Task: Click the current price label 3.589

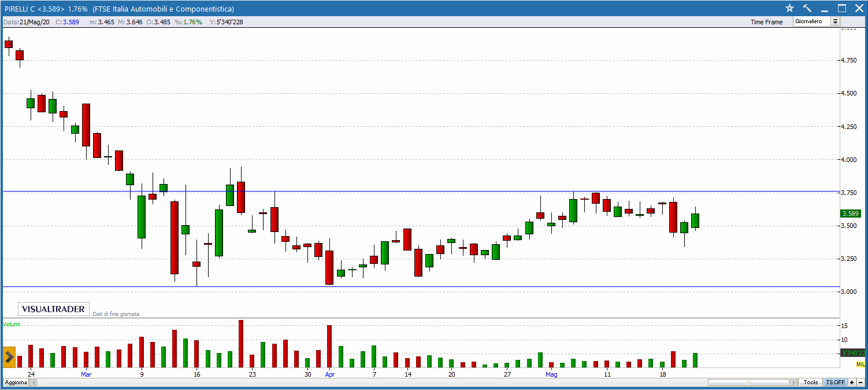Action: pos(850,213)
